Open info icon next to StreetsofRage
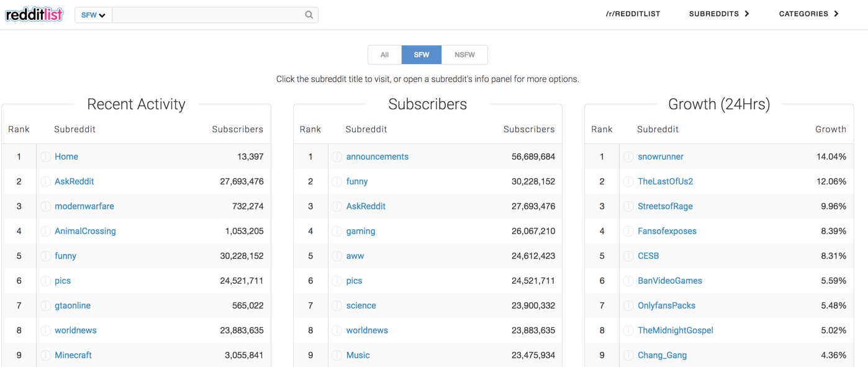The height and width of the screenshot is (367, 868). coord(628,206)
